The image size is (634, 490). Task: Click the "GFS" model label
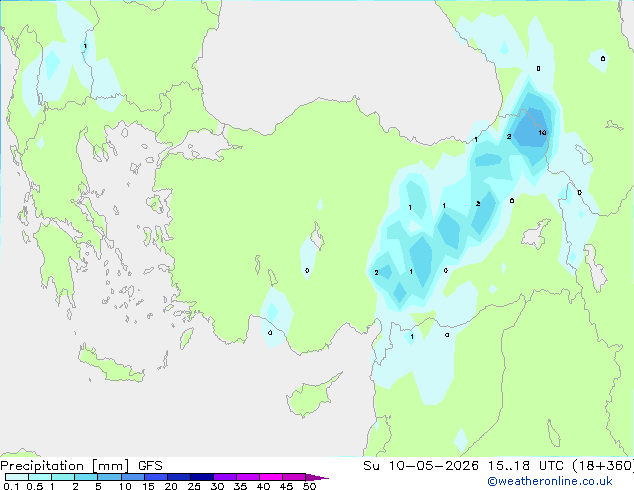coord(150,466)
